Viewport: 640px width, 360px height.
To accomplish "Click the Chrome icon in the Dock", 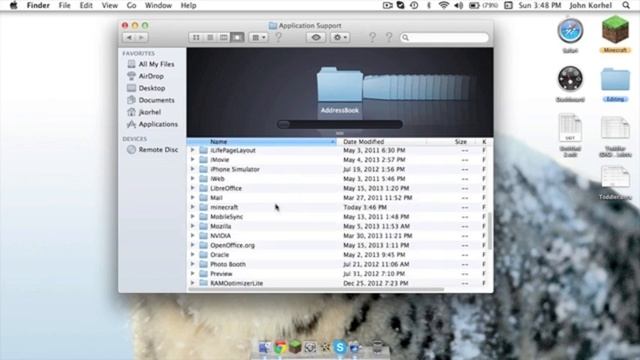I will 280,347.
